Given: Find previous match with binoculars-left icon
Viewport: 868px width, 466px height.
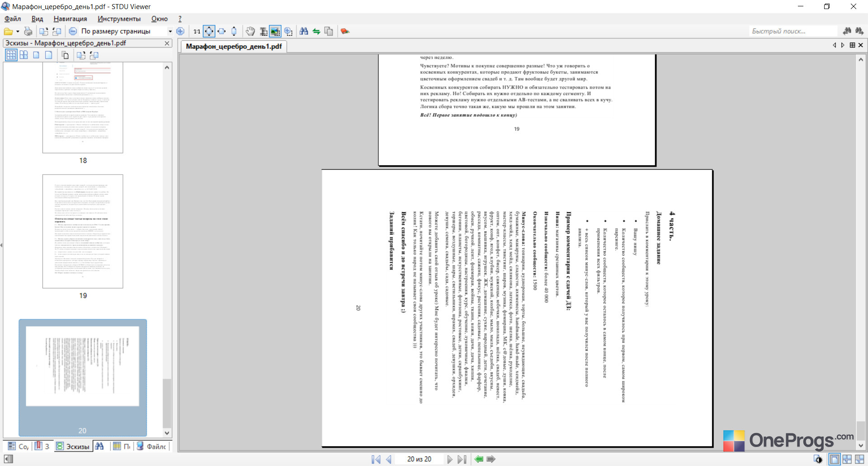Looking at the screenshot, I should (x=847, y=31).
